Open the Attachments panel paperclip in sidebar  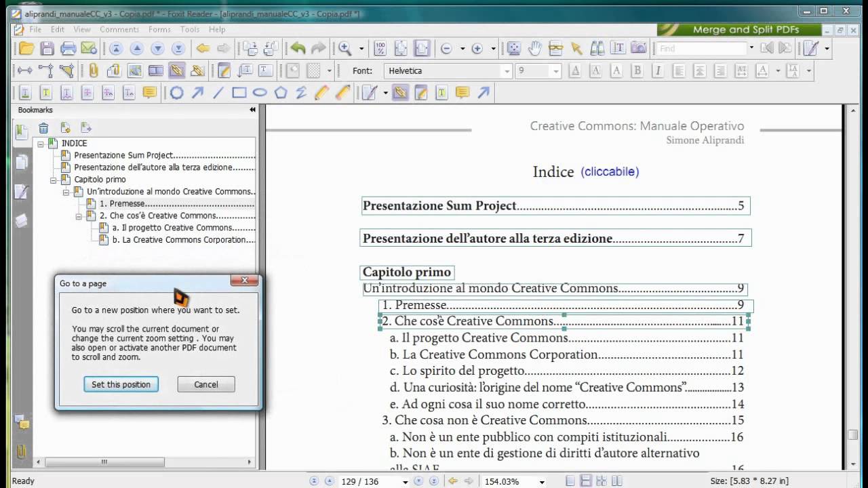tap(22, 453)
